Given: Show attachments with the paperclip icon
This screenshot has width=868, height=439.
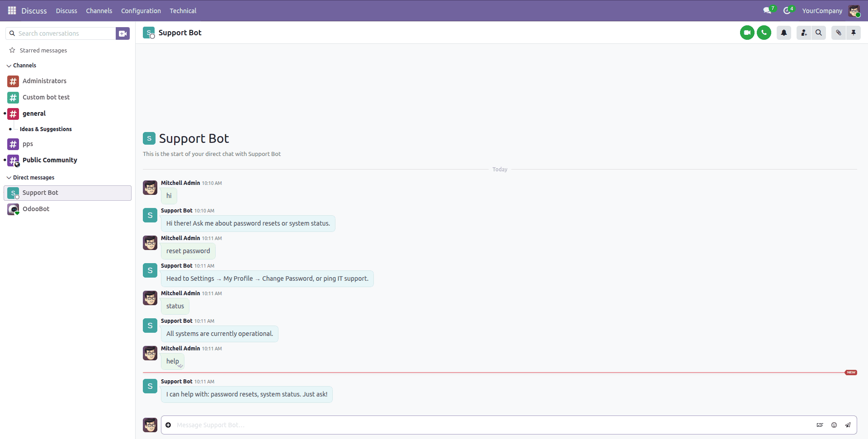Looking at the screenshot, I should 839,33.
